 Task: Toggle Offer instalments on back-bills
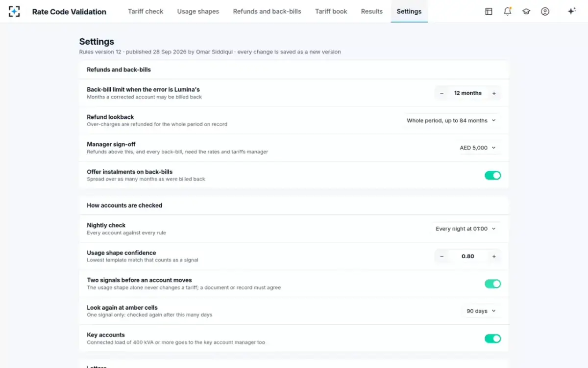[x=493, y=175]
